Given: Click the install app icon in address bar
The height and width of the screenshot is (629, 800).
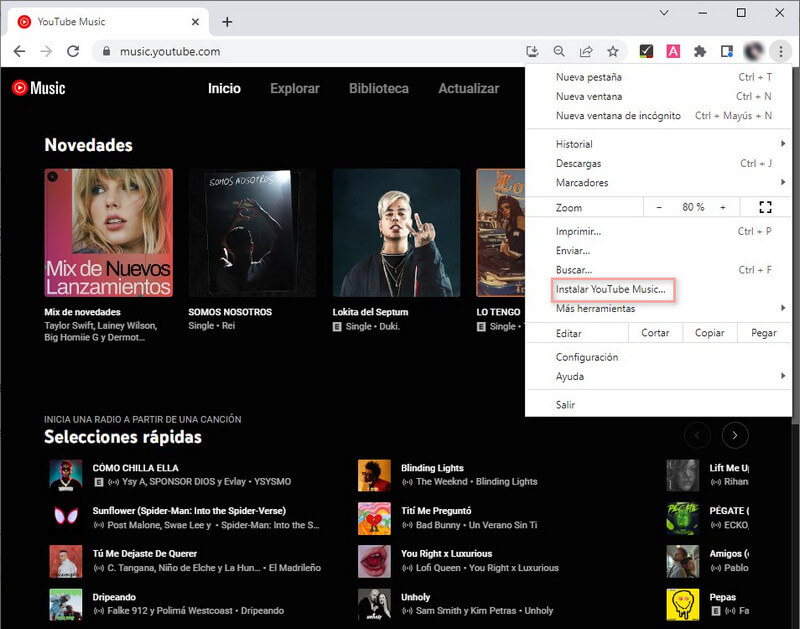Looking at the screenshot, I should 533,51.
